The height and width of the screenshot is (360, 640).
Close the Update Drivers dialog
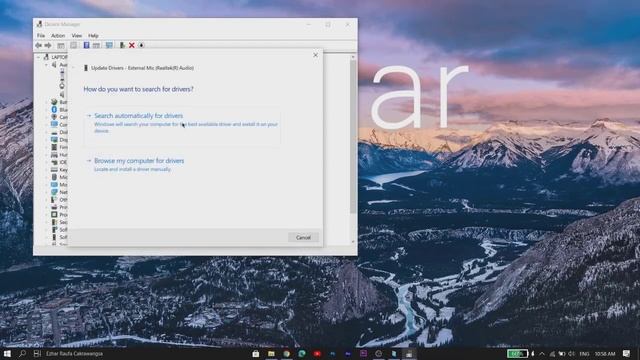(x=316, y=55)
